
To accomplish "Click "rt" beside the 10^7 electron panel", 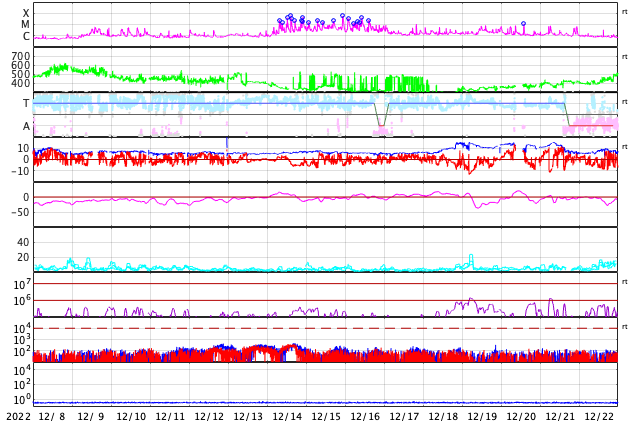I will [624, 281].
